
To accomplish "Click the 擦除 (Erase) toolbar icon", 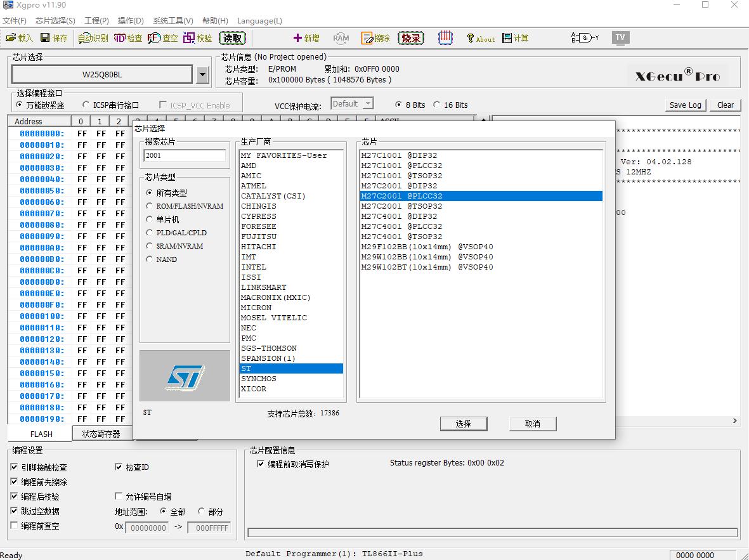I will pyautogui.click(x=375, y=38).
